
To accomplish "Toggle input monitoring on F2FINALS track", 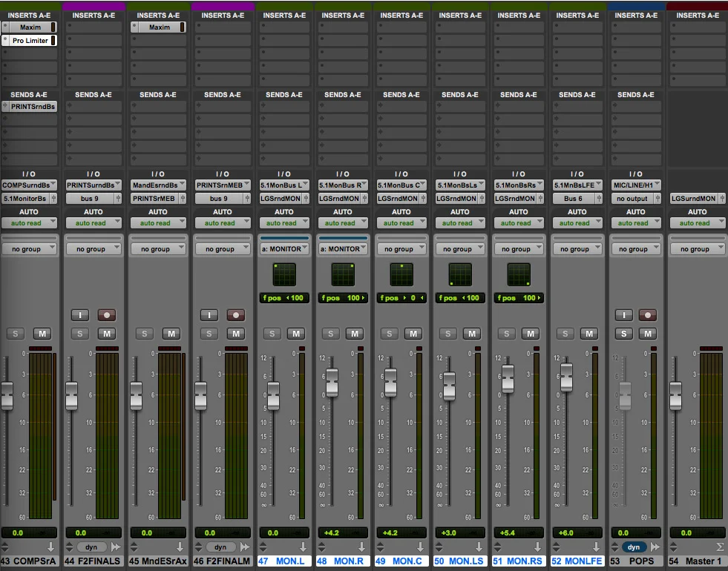I will pyautogui.click(x=80, y=315).
